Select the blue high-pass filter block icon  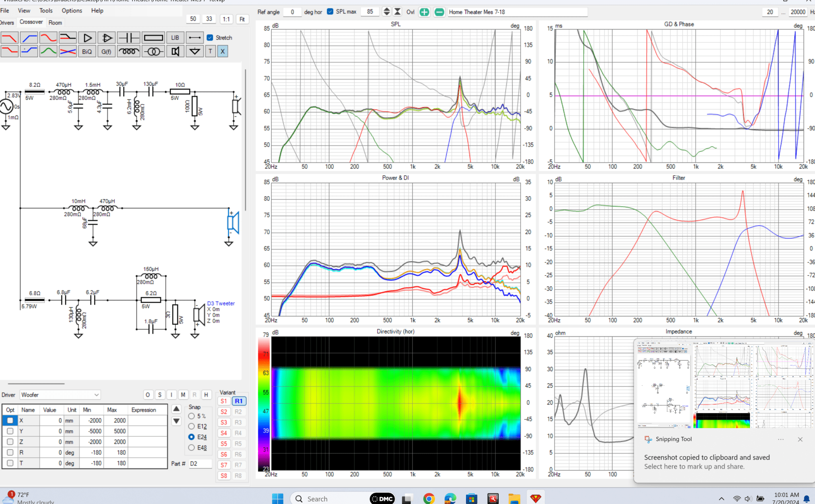pos(29,38)
